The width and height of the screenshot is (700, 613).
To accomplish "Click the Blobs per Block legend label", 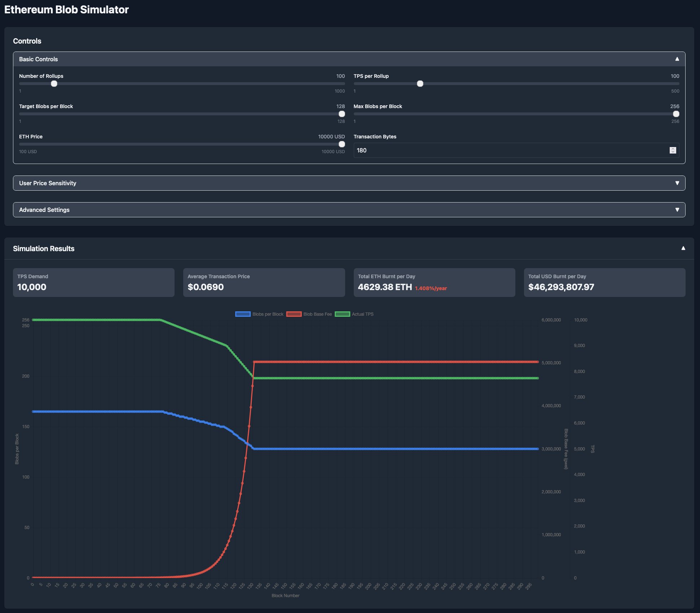I will pos(268,314).
